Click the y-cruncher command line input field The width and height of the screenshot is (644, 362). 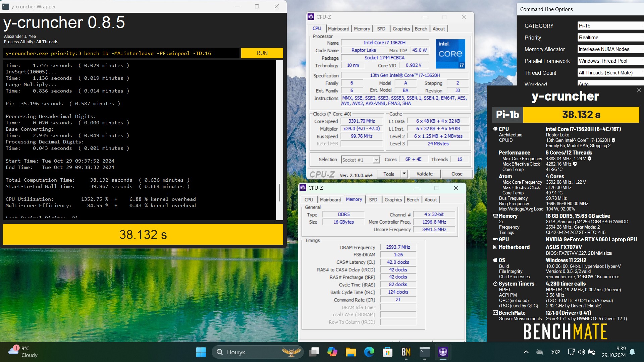(x=121, y=53)
